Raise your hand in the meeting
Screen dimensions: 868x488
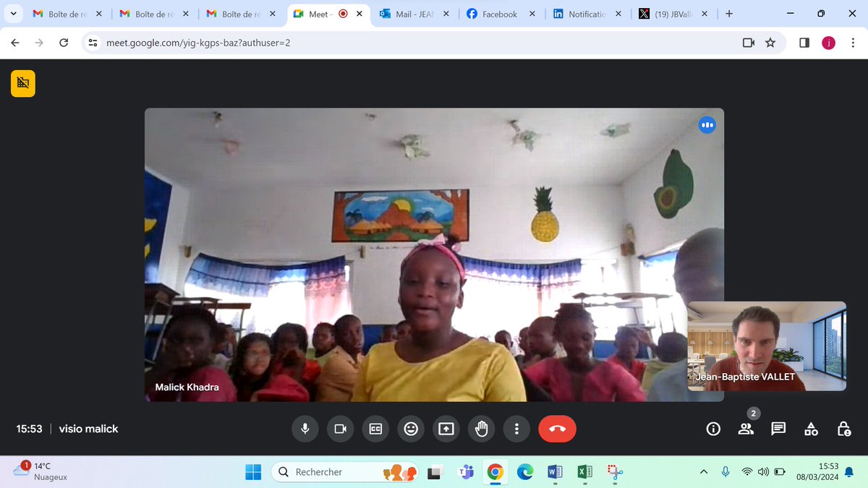(x=482, y=429)
